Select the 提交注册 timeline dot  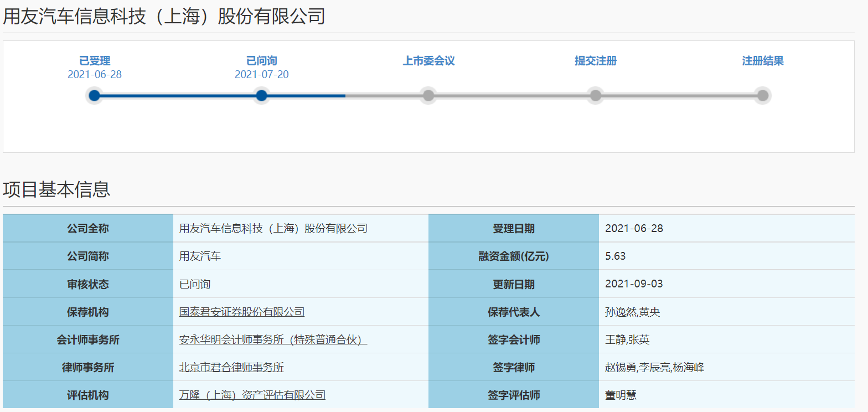pyautogui.click(x=596, y=96)
